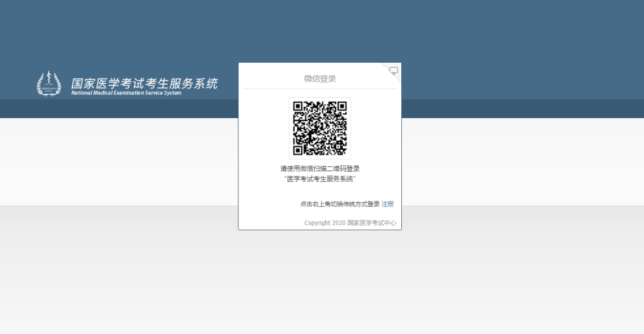Switch to traditional login via monitor icon
Screen dimensions: 644x334
pos(394,70)
